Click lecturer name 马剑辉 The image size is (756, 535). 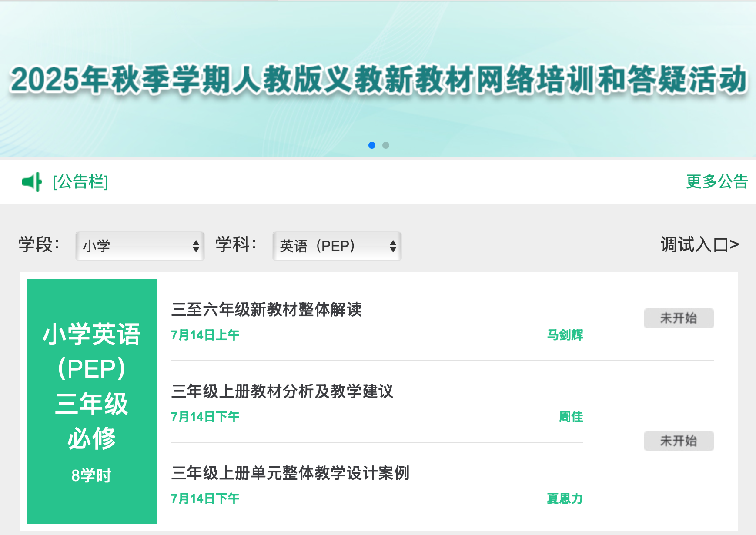(565, 335)
